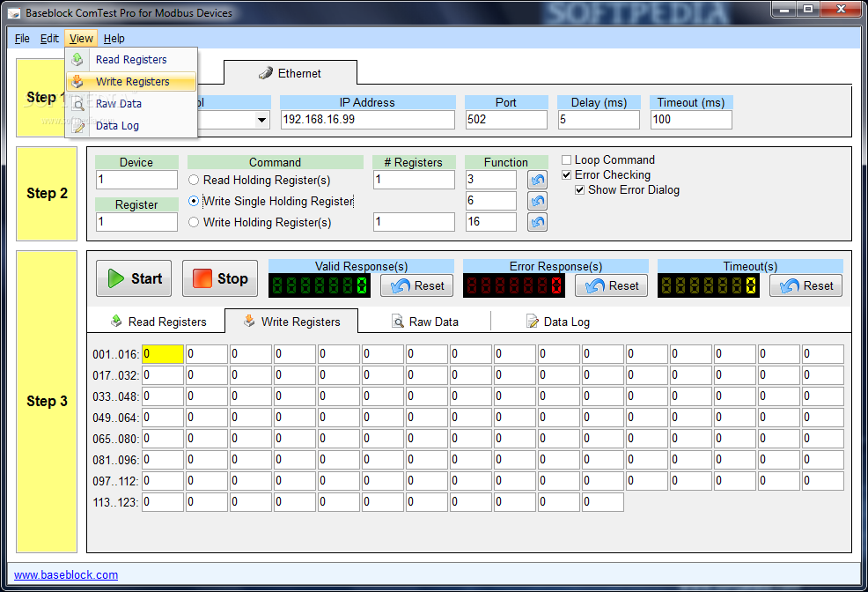Viewport: 868px width, 592px height.
Task: Select Read Holding Register(s) command
Action: click(194, 180)
